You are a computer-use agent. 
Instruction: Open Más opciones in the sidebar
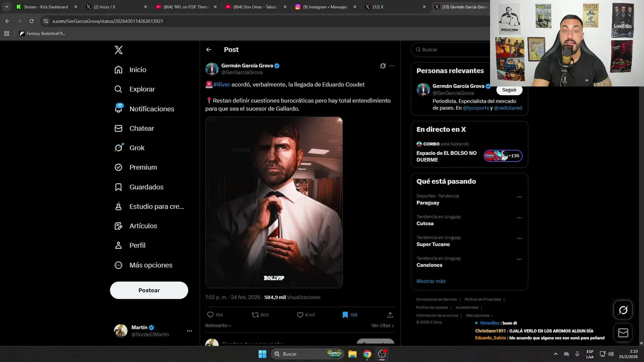pyautogui.click(x=143, y=265)
